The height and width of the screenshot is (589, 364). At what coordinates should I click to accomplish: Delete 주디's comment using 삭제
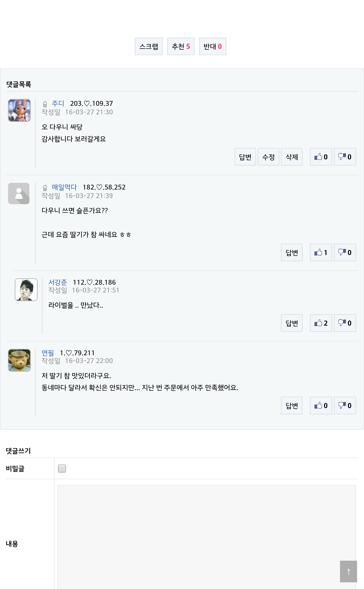click(x=292, y=157)
